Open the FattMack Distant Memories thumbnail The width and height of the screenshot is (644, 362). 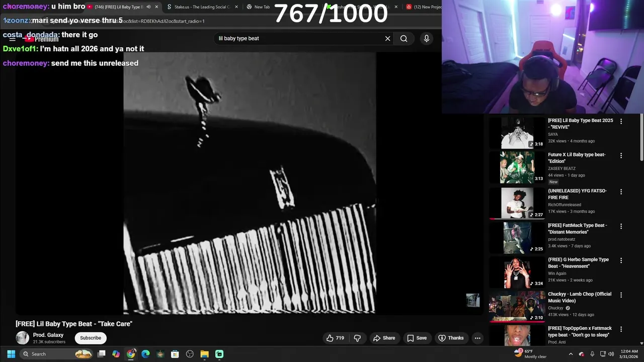(x=517, y=238)
